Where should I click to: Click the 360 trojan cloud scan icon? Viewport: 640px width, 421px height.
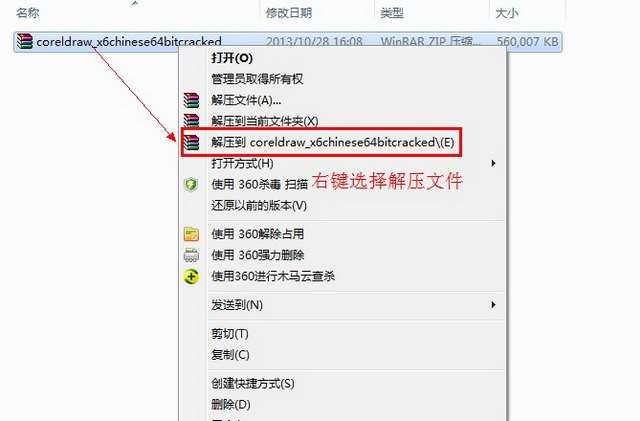point(191,276)
